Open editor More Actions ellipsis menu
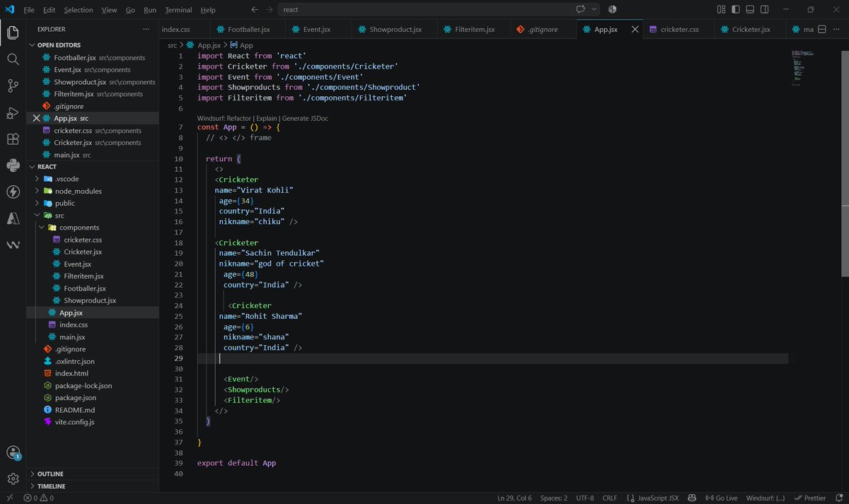Image resolution: width=849 pixels, height=504 pixels. tap(837, 30)
